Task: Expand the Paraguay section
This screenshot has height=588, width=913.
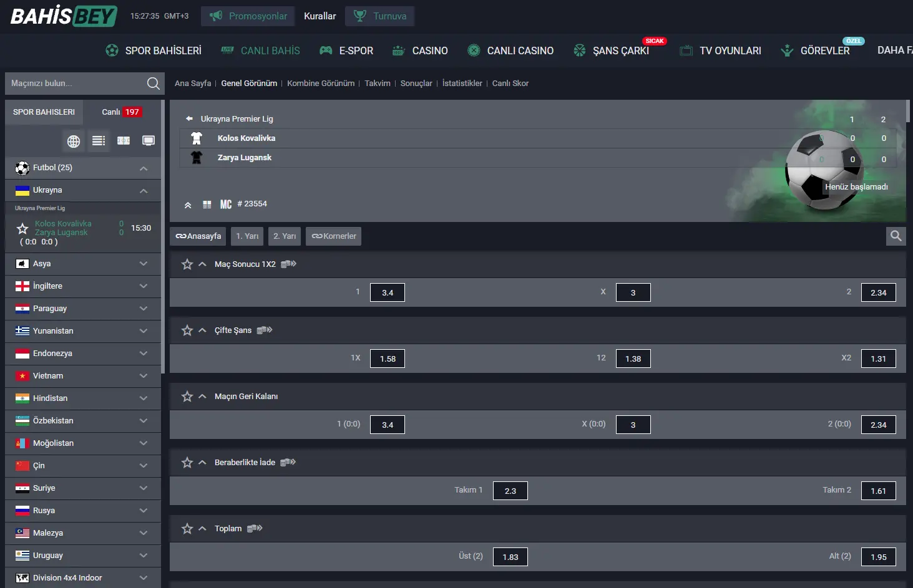Action: 144,309
